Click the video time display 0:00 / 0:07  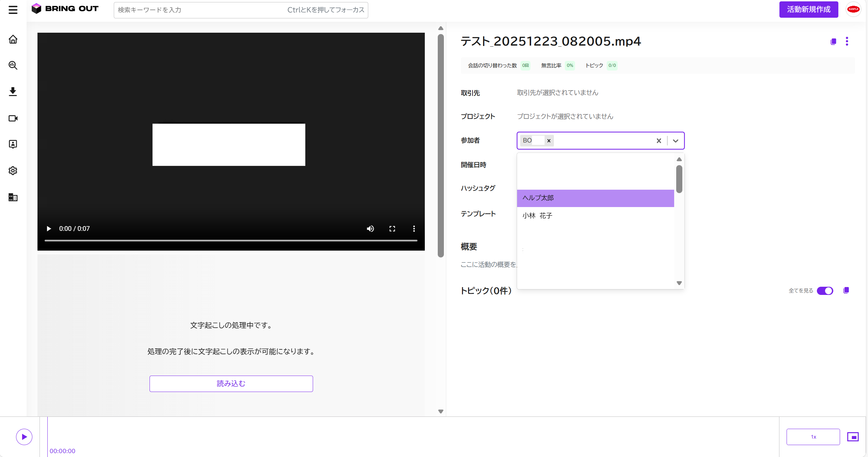[74, 229]
